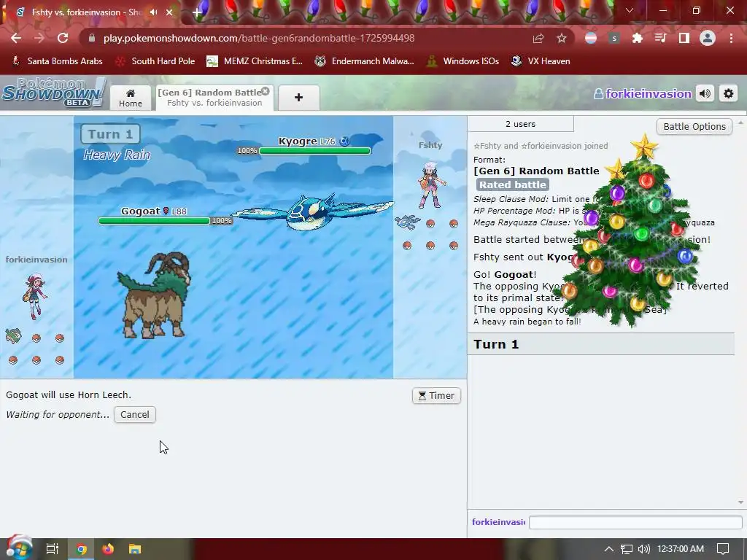The image size is (747, 560).
Task: Click the Rated battle badge in the log
Action: (x=513, y=184)
